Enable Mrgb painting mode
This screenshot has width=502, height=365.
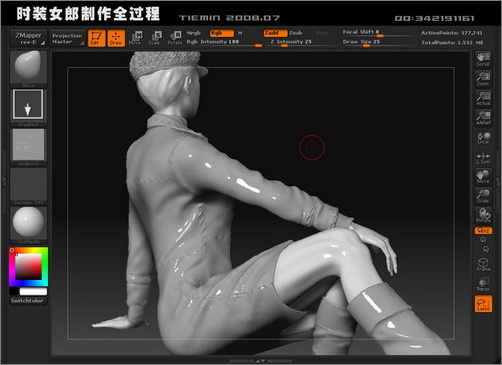194,33
